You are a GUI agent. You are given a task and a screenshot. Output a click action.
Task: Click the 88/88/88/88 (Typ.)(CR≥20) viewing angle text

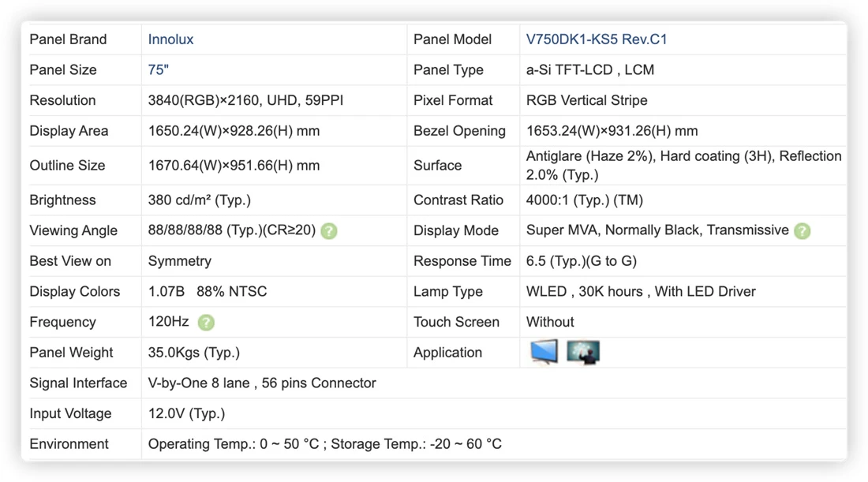tap(231, 230)
